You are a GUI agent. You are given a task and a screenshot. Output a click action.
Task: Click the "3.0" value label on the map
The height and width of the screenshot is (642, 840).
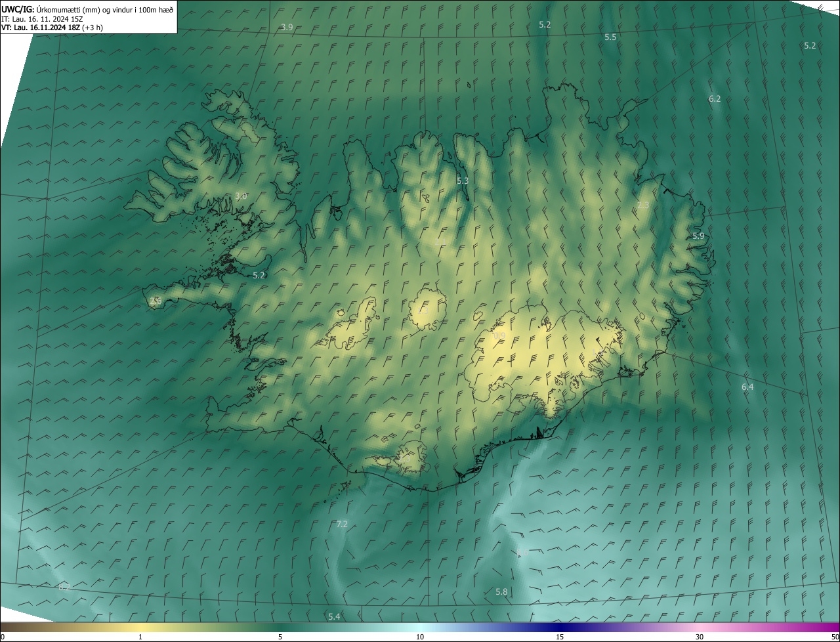coord(241,196)
